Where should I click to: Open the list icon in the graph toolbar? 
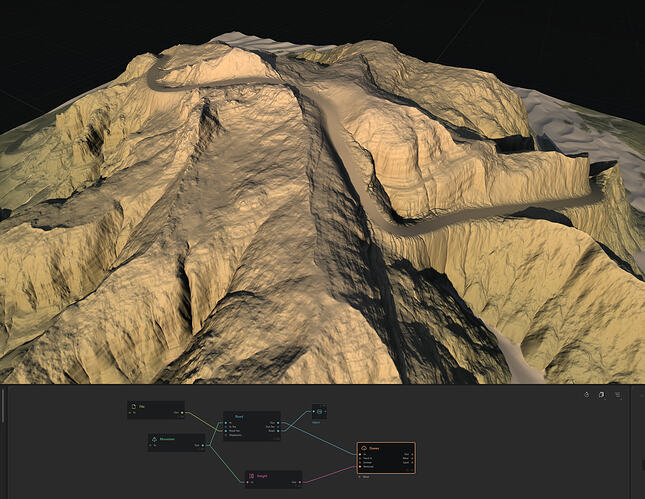[617, 395]
